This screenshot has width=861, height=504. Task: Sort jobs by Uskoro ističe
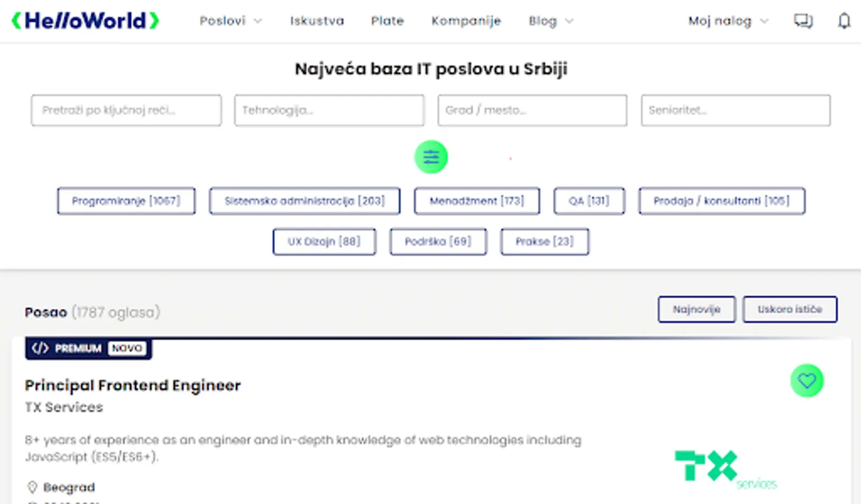tap(789, 309)
